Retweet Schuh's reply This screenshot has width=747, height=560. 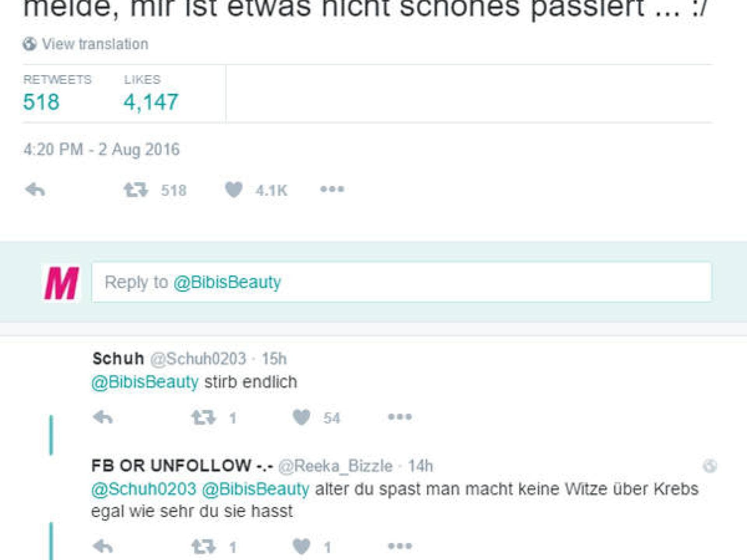tap(203, 418)
